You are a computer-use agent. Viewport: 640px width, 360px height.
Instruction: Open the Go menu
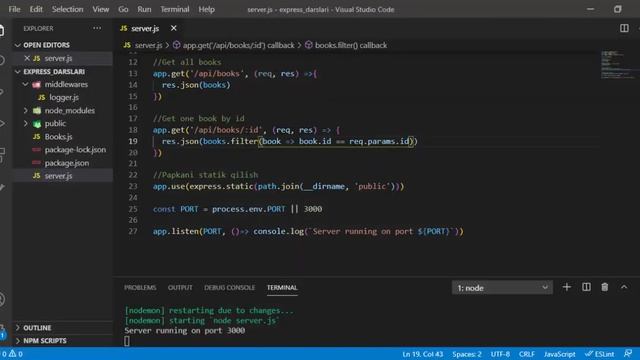123,9
